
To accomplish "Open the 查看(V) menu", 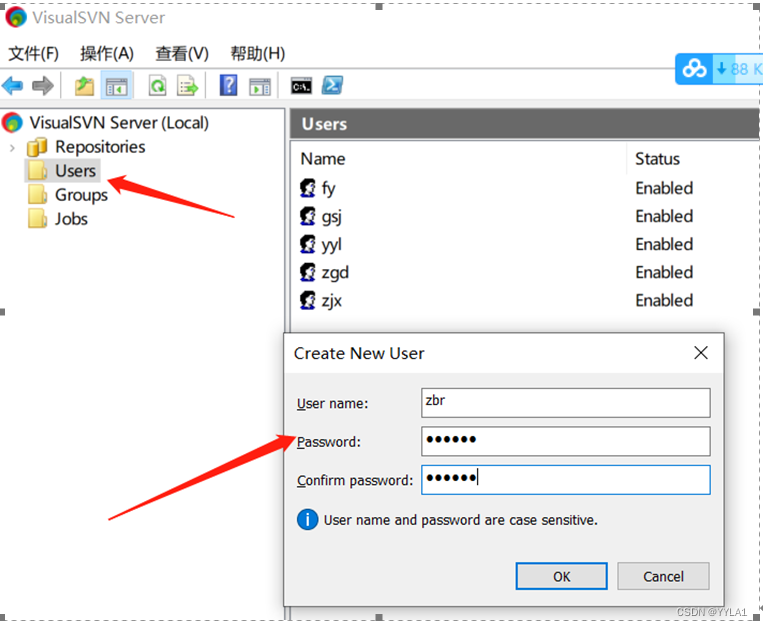I will tap(182, 53).
